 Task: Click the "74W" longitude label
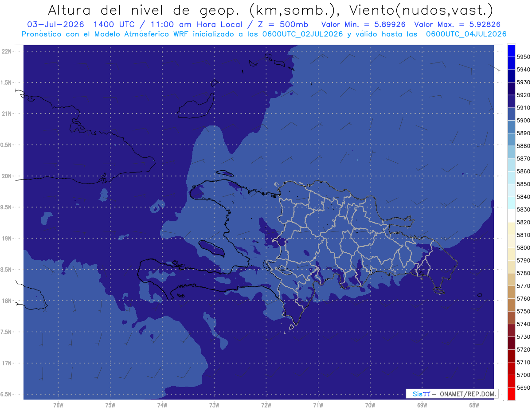162,405
